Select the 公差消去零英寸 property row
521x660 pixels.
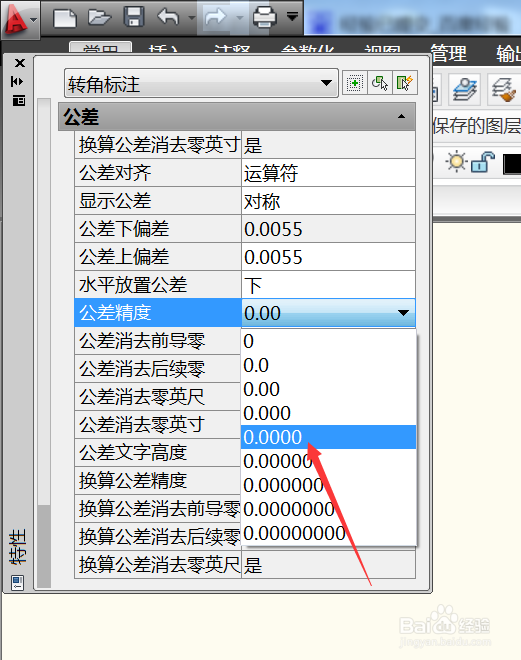[158, 424]
